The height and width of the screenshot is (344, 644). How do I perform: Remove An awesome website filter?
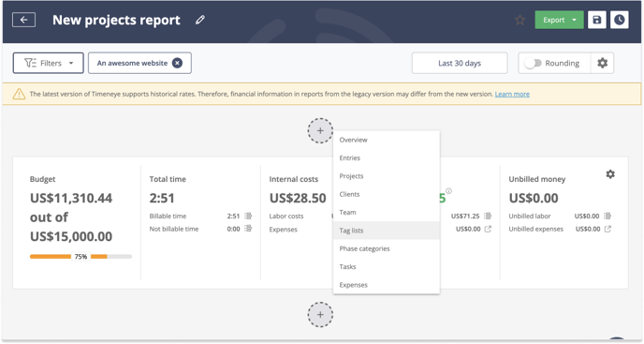pyautogui.click(x=177, y=63)
